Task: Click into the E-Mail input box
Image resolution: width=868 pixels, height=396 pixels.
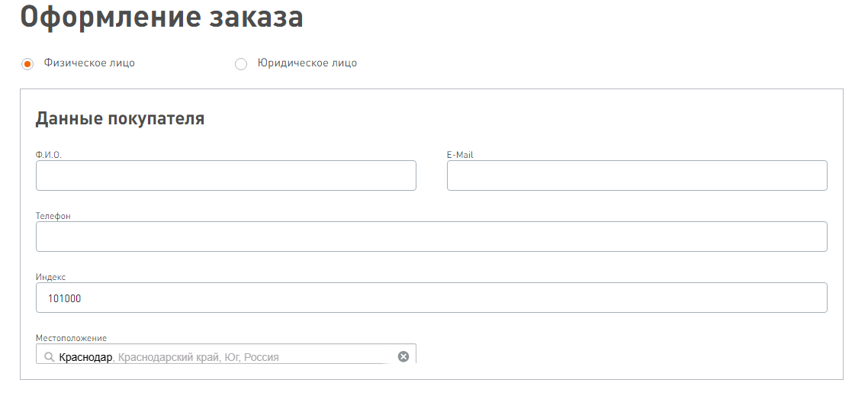Action: tap(637, 175)
